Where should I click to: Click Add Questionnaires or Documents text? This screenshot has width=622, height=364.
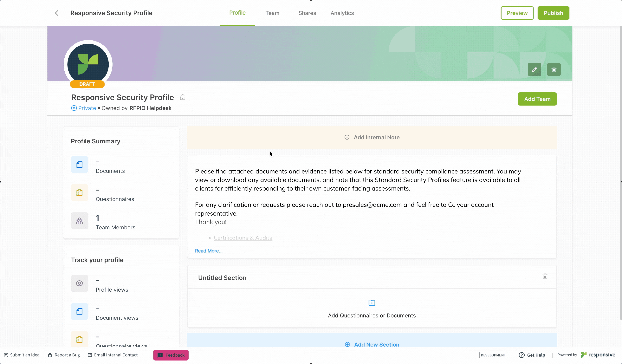(x=372, y=315)
